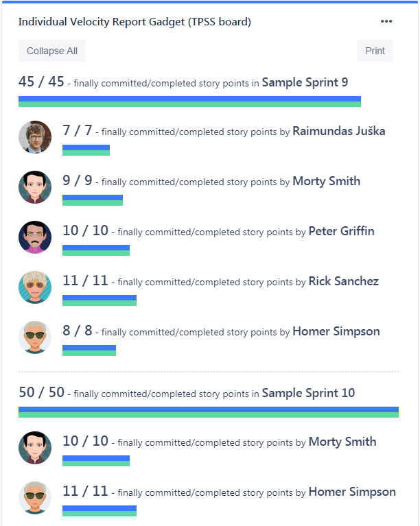
Task: Collapse the Sample Sprint 10 section header
Action: tap(187, 393)
